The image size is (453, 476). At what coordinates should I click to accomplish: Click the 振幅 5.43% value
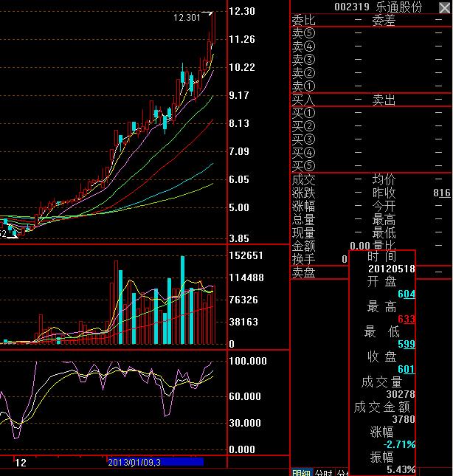pos(401,469)
